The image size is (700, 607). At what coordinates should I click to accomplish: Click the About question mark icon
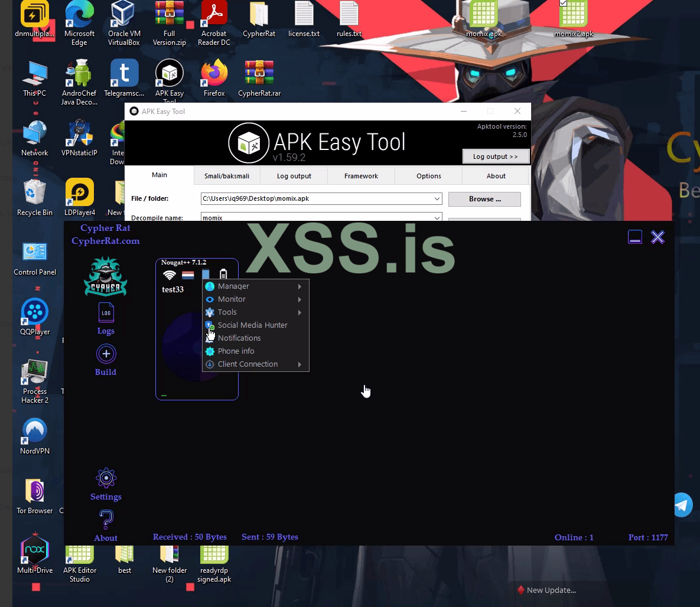tap(106, 520)
